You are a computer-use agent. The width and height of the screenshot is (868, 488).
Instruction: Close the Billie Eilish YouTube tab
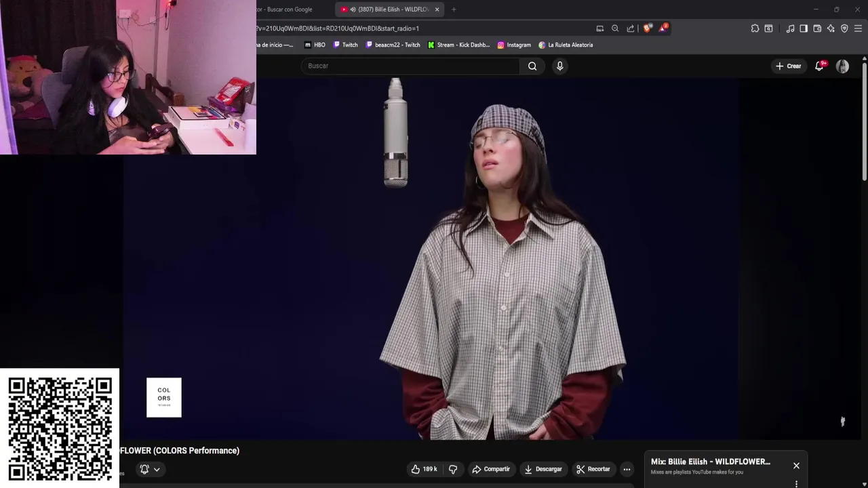pyautogui.click(x=437, y=9)
